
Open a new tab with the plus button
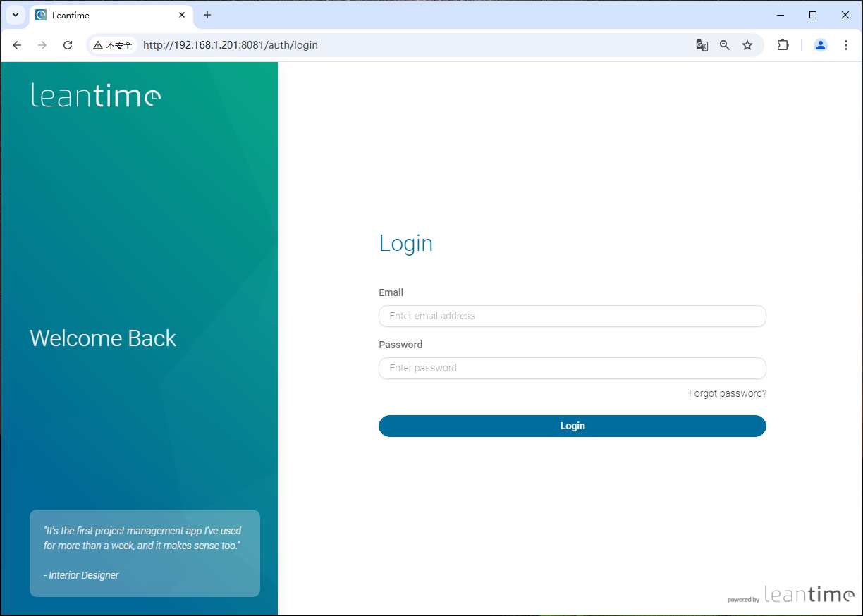coord(207,15)
